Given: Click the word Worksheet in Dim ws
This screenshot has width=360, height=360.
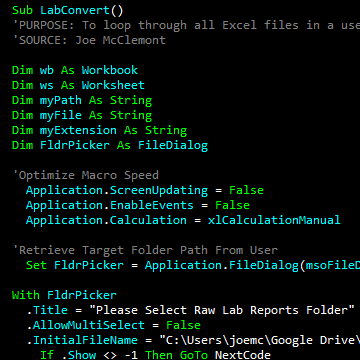Looking at the screenshot, I should pos(113,85).
